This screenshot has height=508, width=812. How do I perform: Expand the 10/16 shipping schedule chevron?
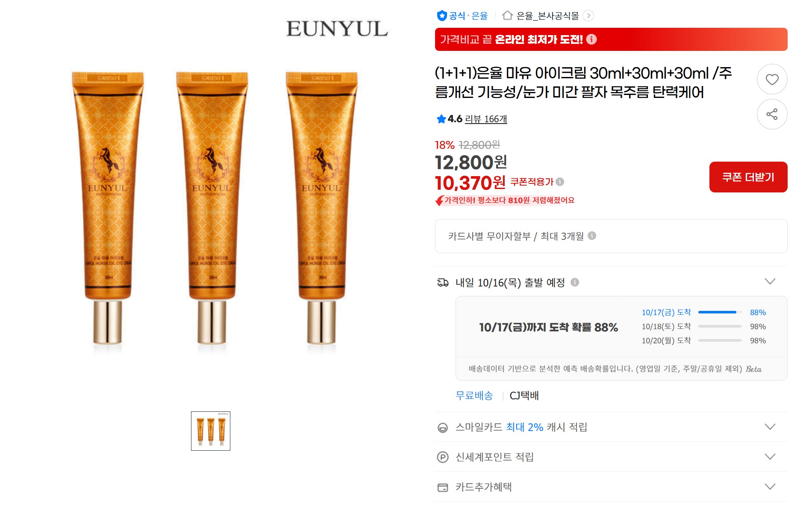(770, 281)
